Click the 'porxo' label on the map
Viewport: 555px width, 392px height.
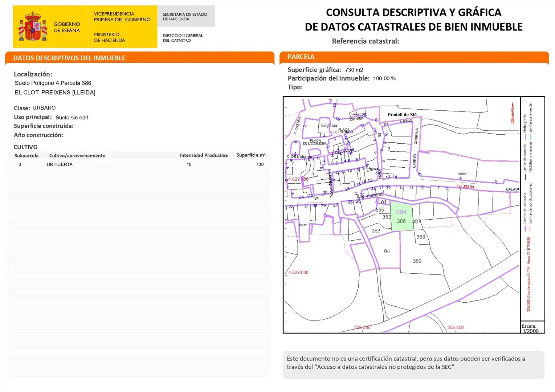point(303,225)
